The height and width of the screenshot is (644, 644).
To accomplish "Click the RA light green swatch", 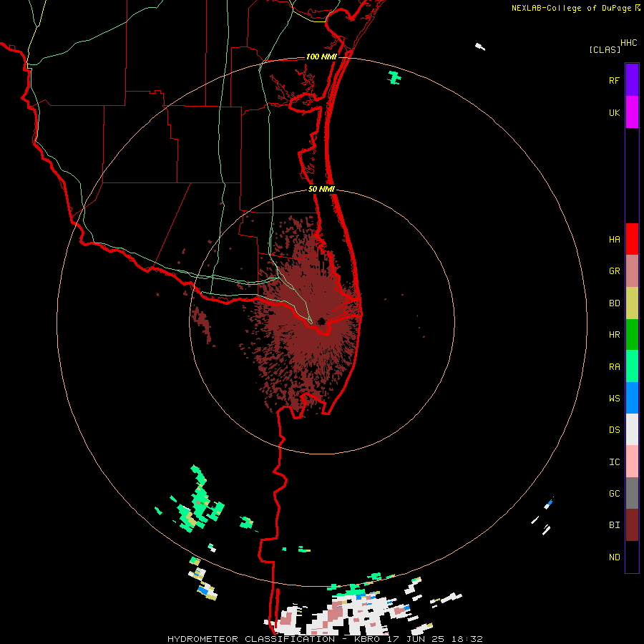I will tap(632, 366).
